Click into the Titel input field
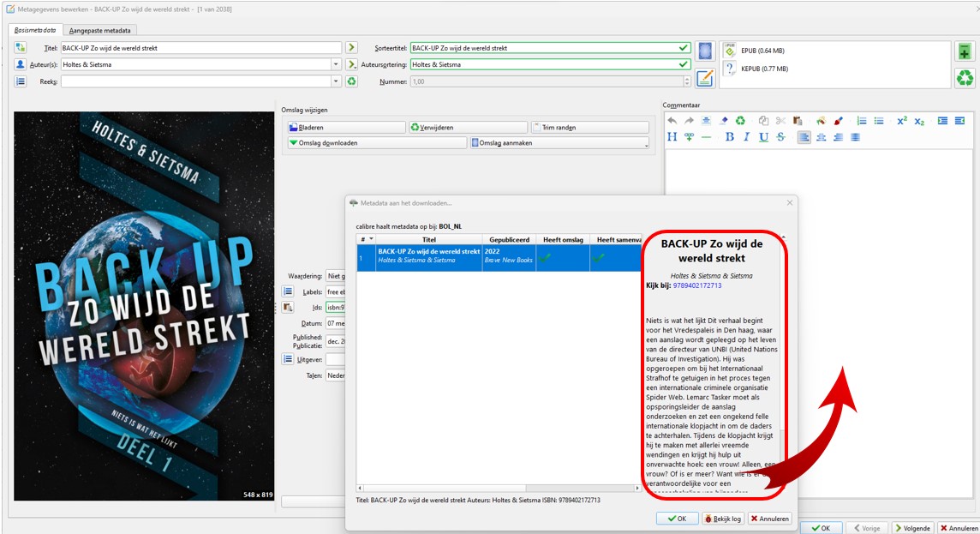980x534 pixels. (200, 47)
